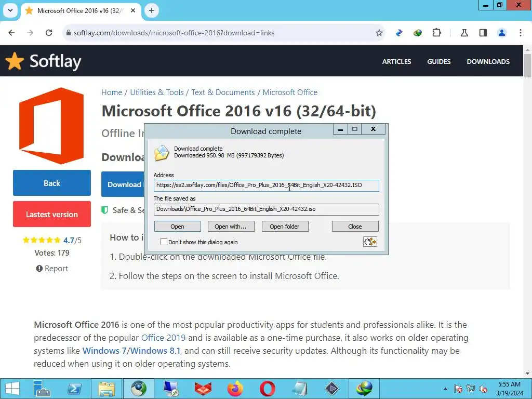Viewport: 532px width, 399px height.
Task: Follow the Home breadcrumb link
Action: click(x=112, y=92)
